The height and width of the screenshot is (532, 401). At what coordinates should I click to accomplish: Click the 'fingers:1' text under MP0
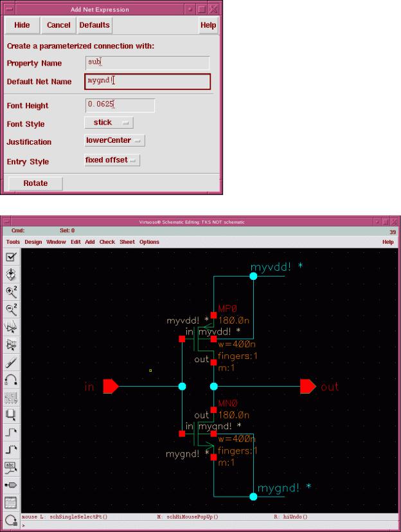point(238,356)
